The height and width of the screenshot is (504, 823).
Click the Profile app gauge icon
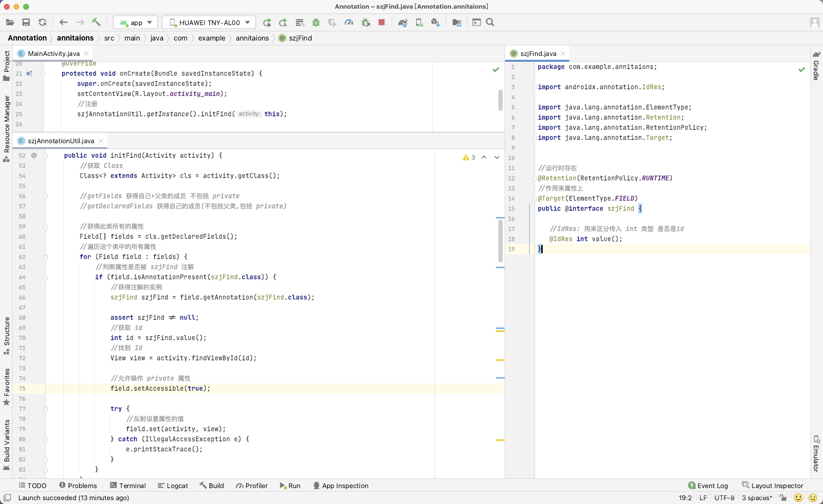tap(349, 22)
